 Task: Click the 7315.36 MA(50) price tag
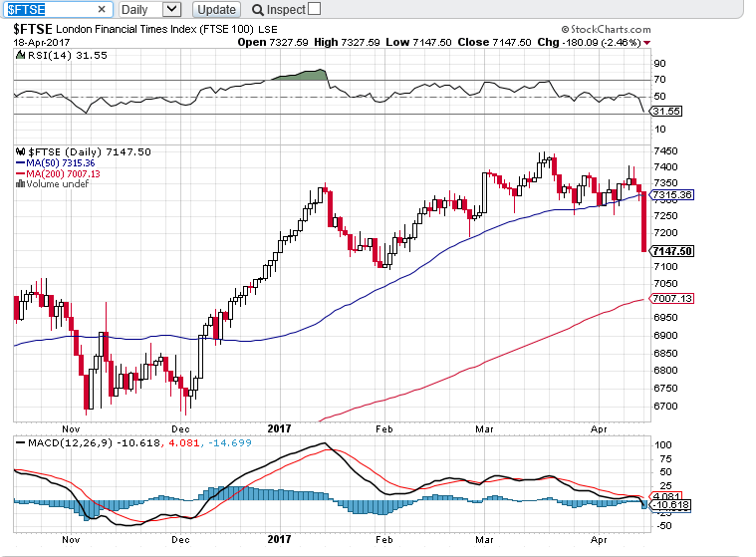click(671, 195)
